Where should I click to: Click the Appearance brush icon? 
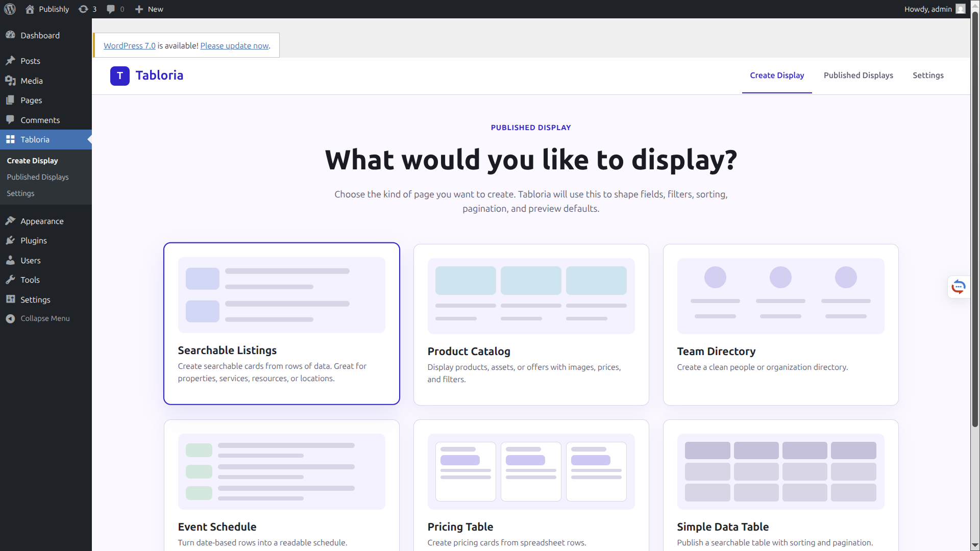pos(10,221)
